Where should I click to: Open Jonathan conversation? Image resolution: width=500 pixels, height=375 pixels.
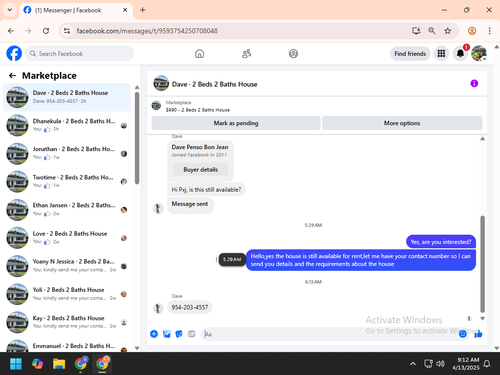point(67,153)
